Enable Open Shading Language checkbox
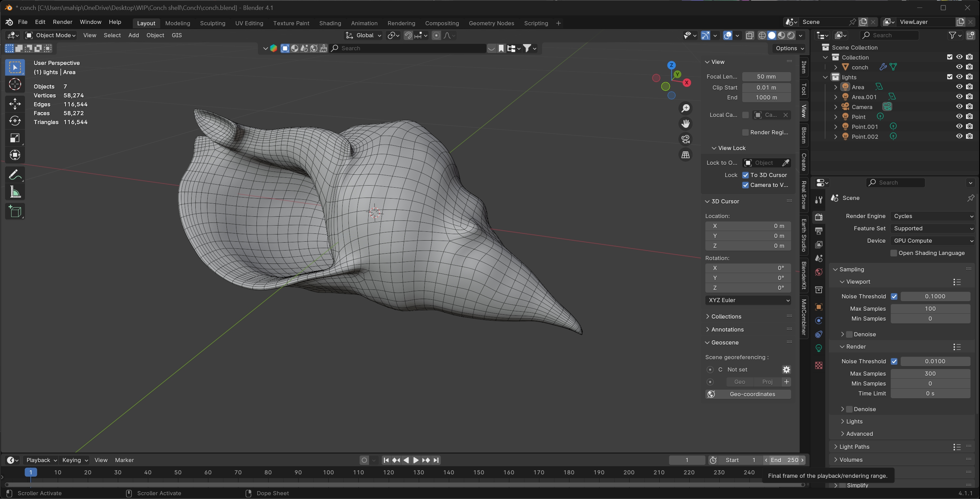980x499 pixels. coord(894,253)
